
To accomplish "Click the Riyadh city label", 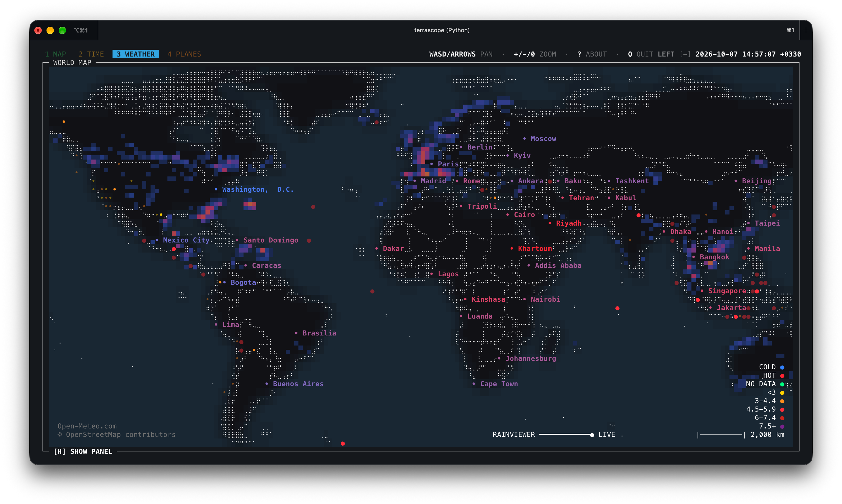I will click(568, 223).
